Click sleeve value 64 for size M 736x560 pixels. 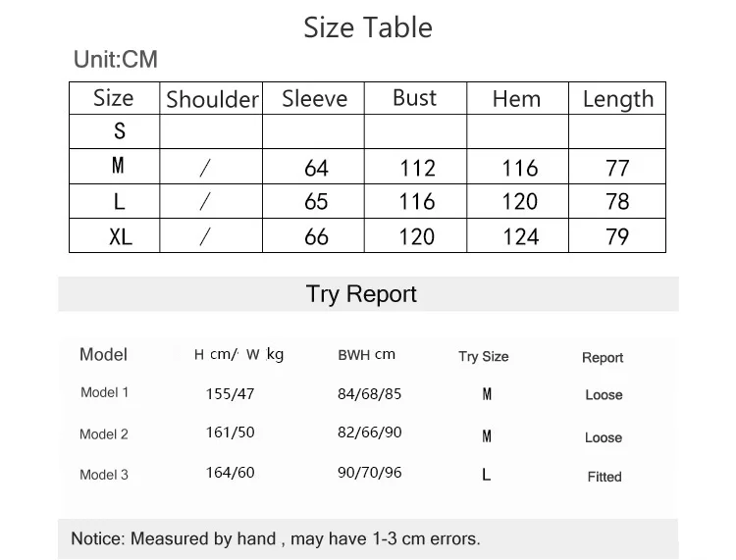tap(316, 168)
